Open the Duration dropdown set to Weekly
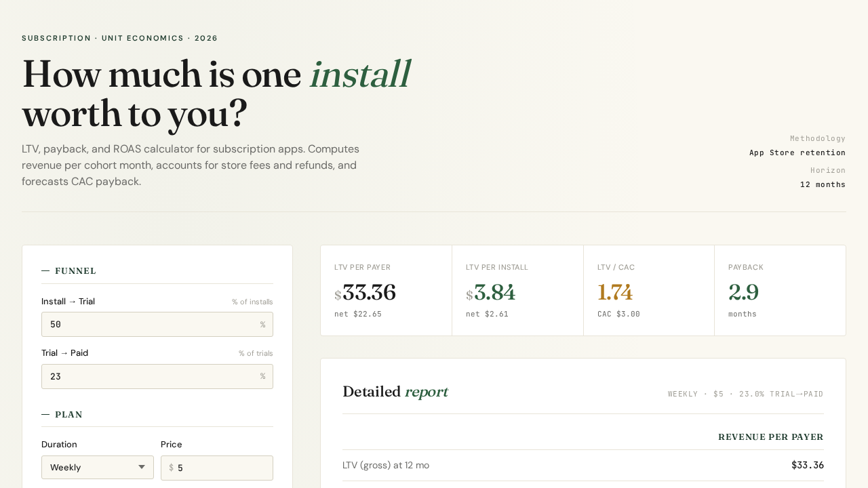Image resolution: width=868 pixels, height=488 pixels. (98, 468)
